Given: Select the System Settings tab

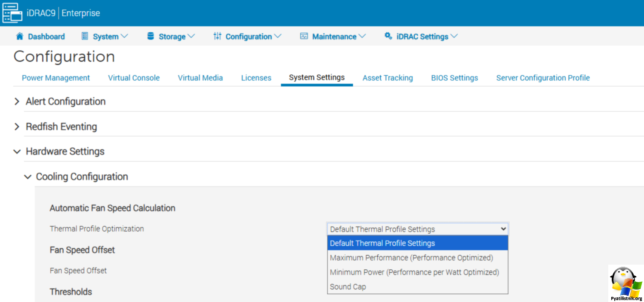Looking at the screenshot, I should tap(317, 78).
